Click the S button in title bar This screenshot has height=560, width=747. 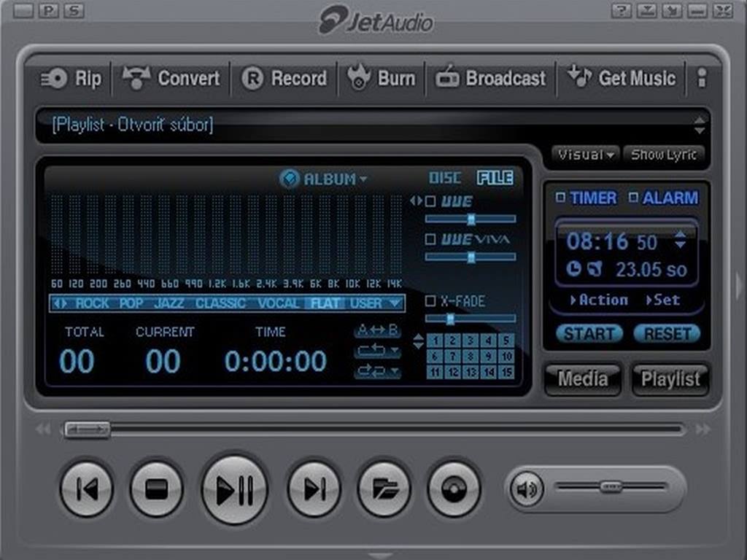pos(74,11)
